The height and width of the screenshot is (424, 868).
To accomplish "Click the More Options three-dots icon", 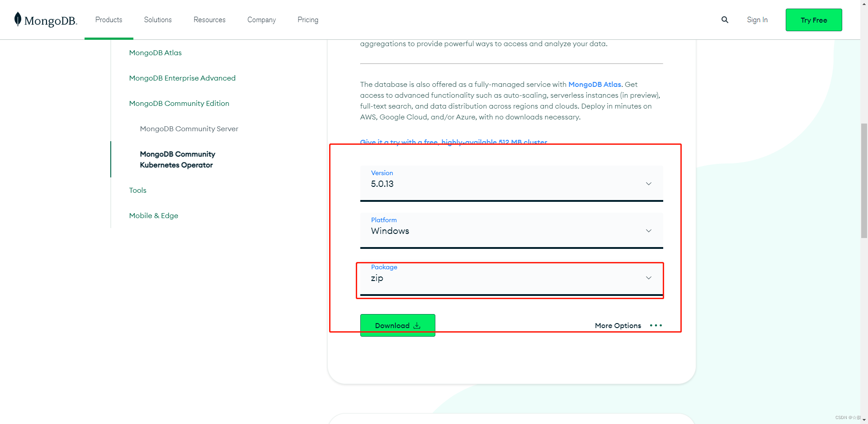I will (656, 325).
